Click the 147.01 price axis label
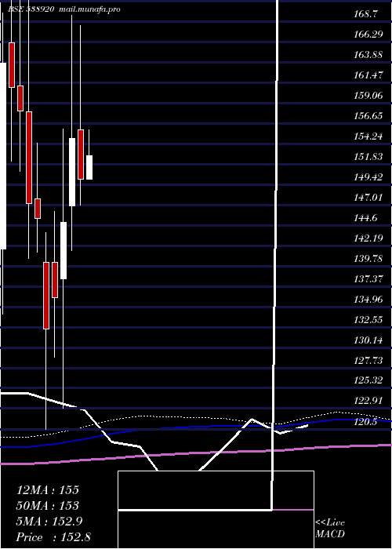The image size is (392, 549). click(x=368, y=197)
